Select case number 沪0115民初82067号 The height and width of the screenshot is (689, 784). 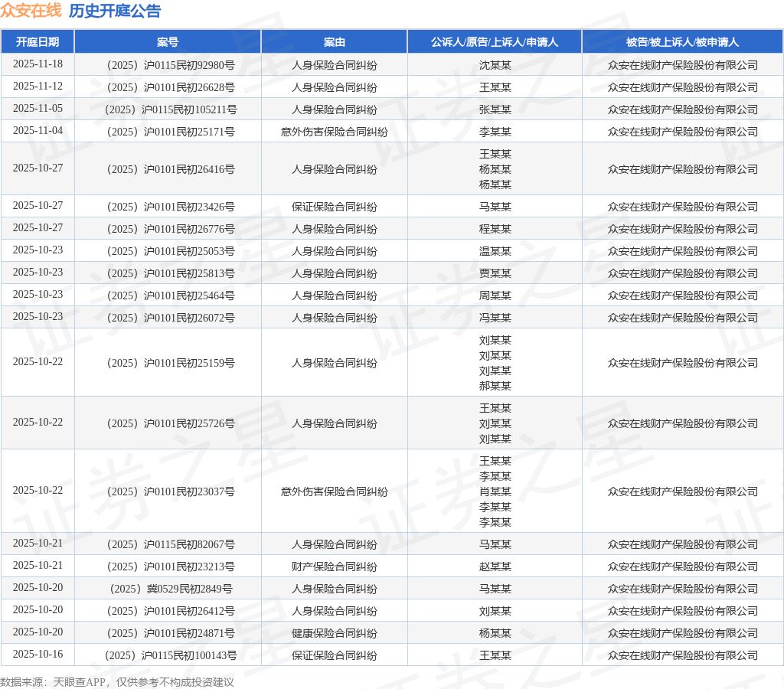tap(171, 544)
